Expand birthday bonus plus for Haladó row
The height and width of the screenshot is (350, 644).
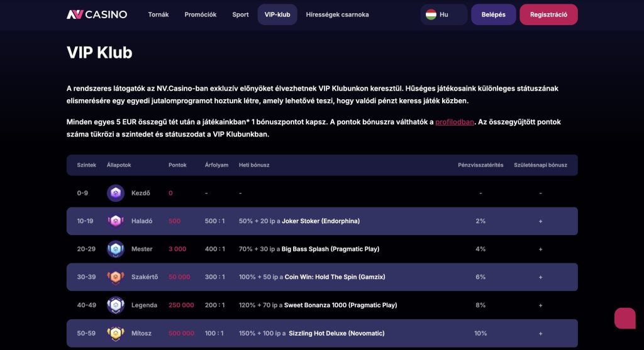(x=540, y=221)
